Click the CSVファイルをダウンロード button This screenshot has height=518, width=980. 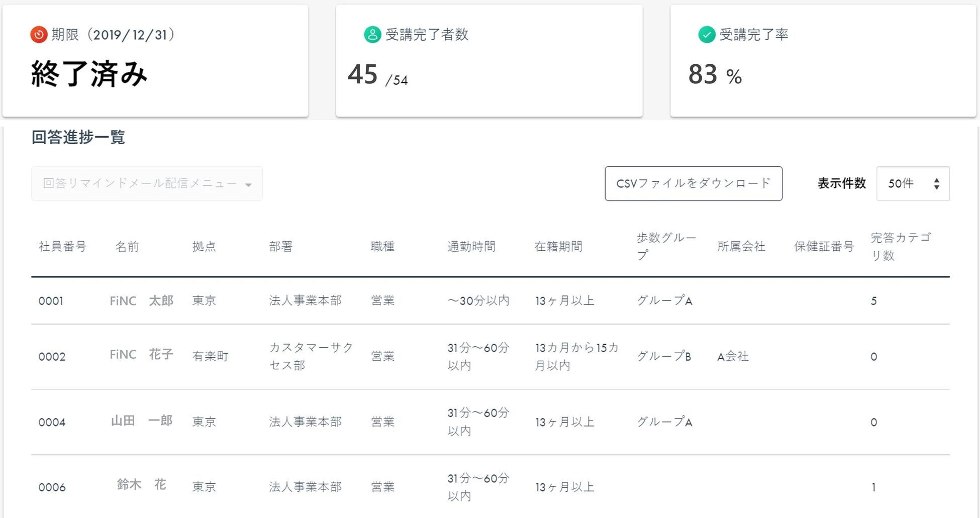pos(694,184)
